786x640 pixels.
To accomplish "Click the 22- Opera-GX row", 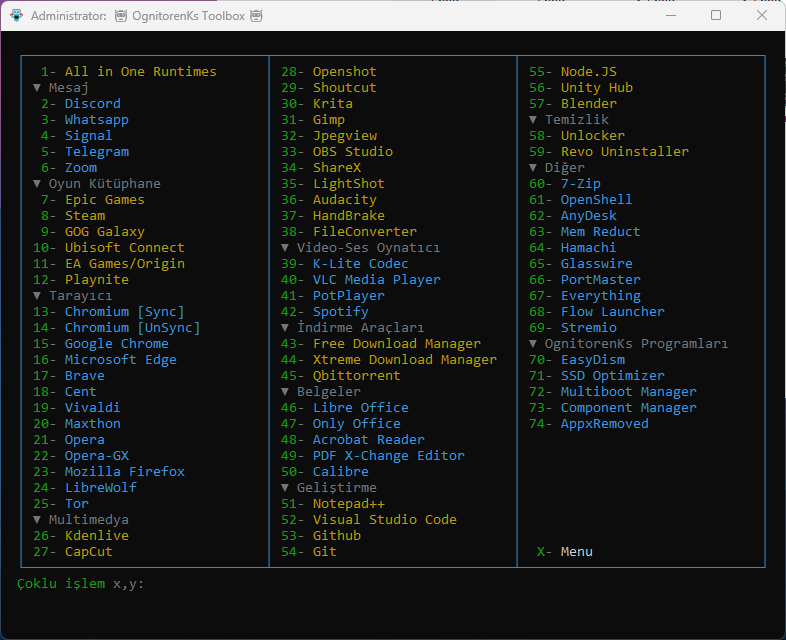I will tap(81, 456).
